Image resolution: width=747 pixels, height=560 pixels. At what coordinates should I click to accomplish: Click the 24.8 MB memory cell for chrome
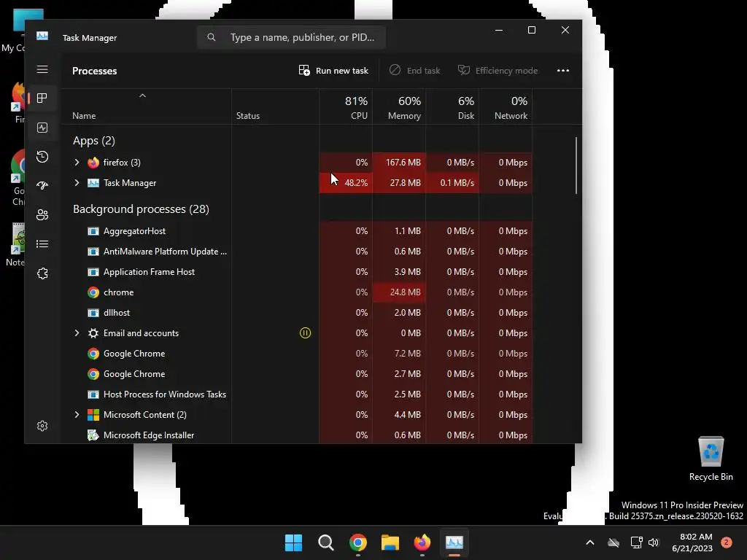399,292
